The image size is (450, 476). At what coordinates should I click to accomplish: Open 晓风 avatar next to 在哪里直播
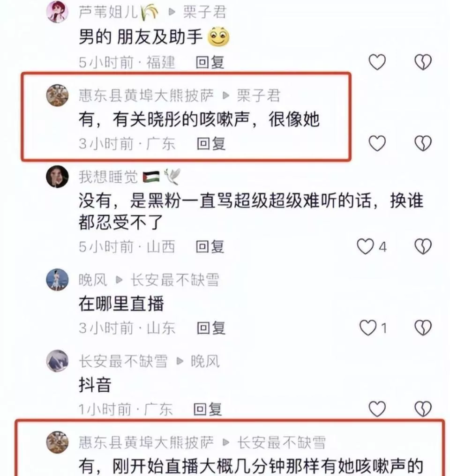(57, 280)
